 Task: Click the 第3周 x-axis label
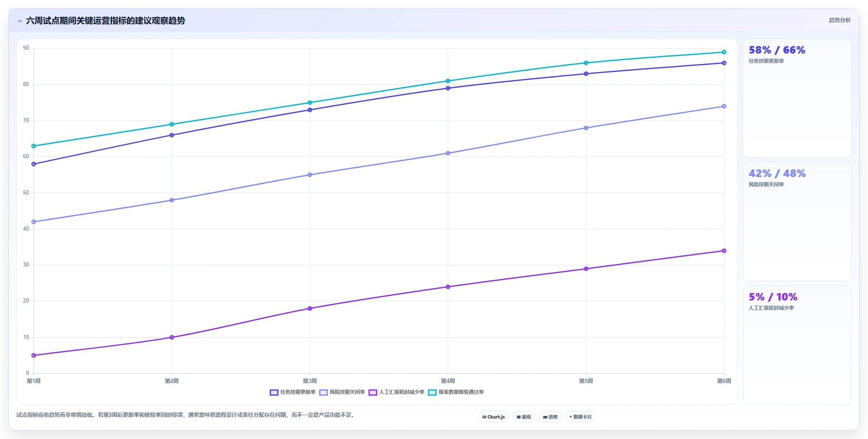point(310,381)
